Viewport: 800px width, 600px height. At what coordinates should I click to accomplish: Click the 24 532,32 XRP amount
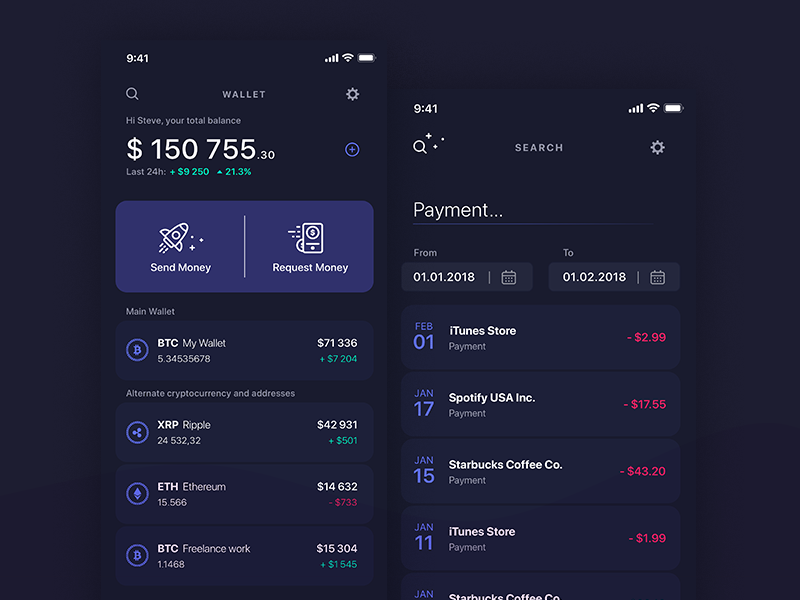pyautogui.click(x=179, y=440)
